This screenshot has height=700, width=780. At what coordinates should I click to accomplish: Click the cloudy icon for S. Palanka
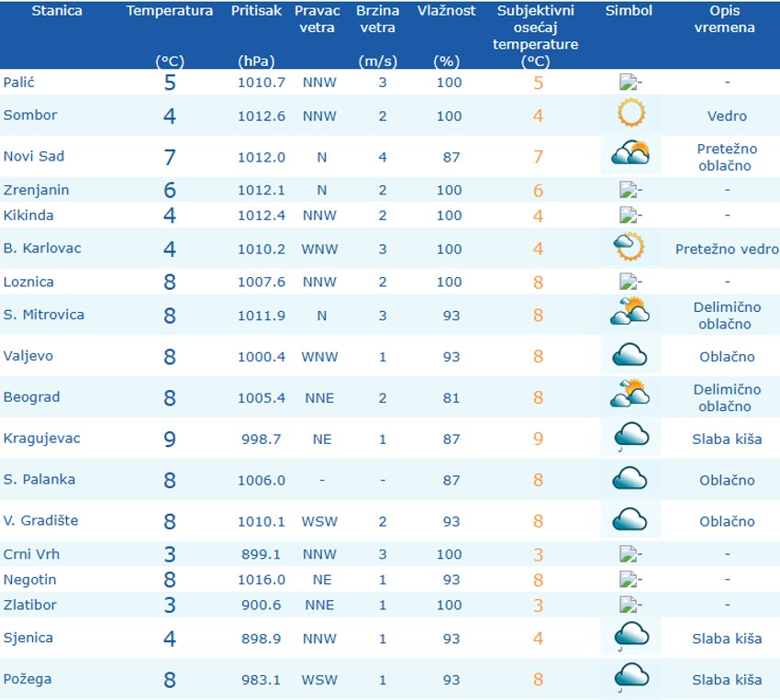coord(630,479)
